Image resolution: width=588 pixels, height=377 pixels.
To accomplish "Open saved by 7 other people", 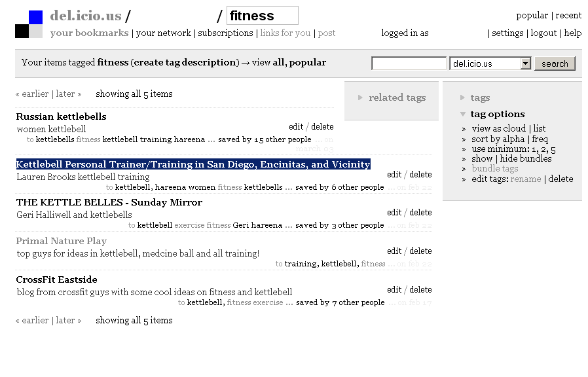I will click(x=340, y=302).
